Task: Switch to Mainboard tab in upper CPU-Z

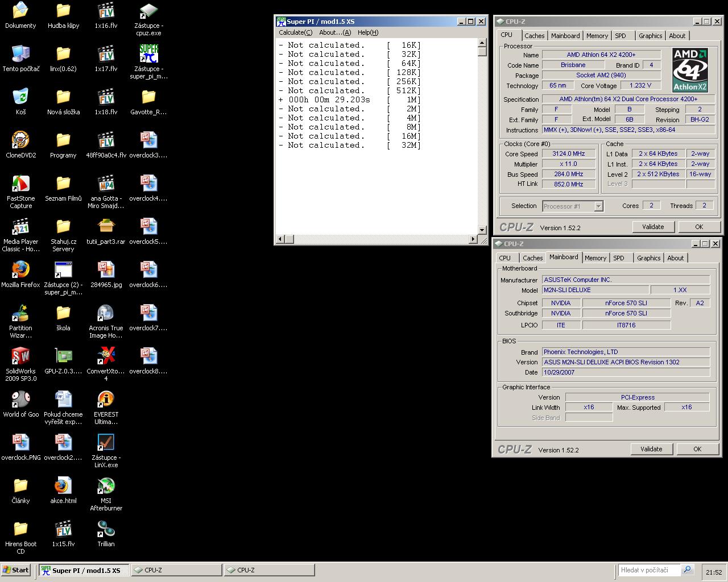Action: pyautogui.click(x=565, y=36)
